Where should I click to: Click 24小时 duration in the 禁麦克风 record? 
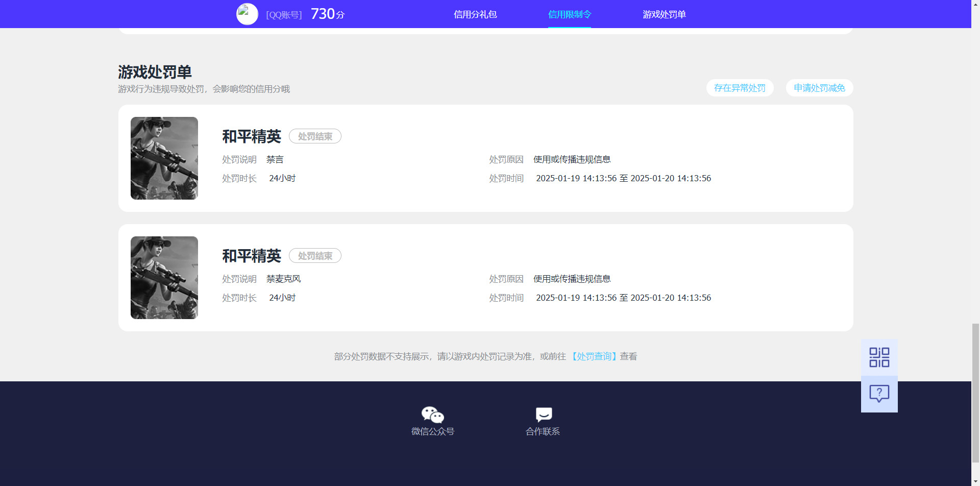click(x=282, y=298)
